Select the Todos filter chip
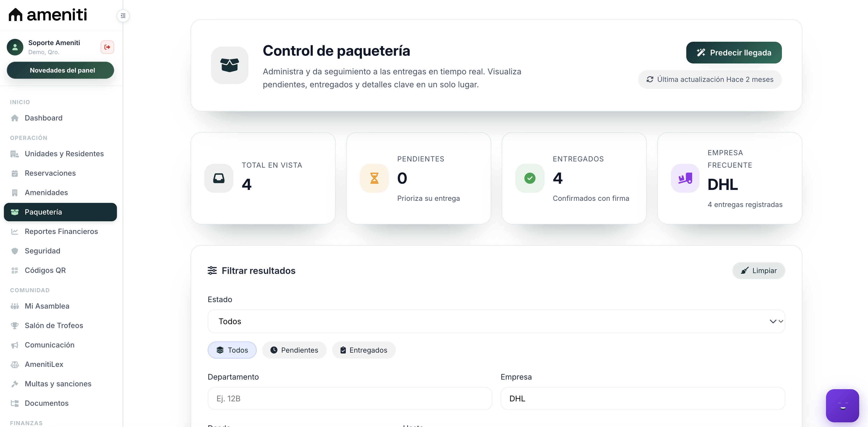Image resolution: width=868 pixels, height=427 pixels. (x=232, y=350)
